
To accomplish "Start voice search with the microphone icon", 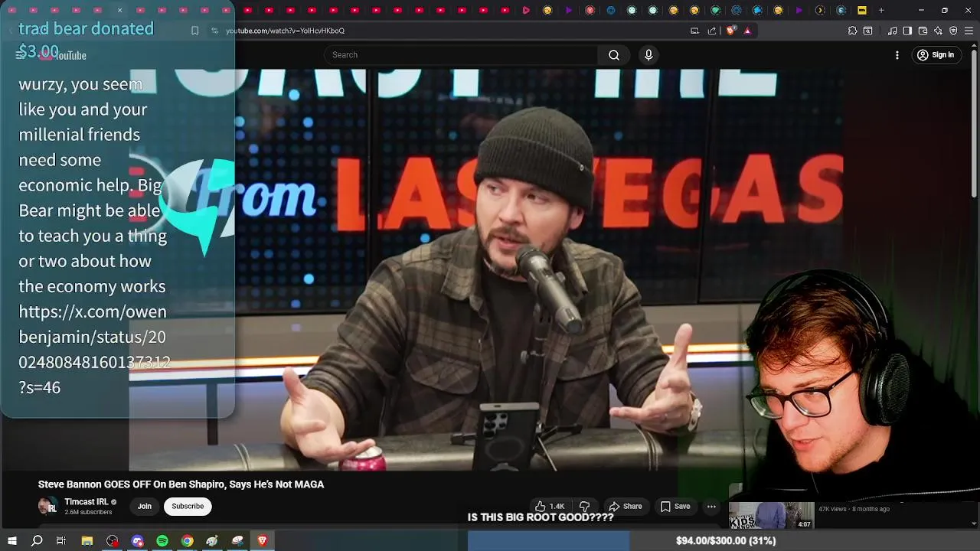I will pyautogui.click(x=648, y=55).
